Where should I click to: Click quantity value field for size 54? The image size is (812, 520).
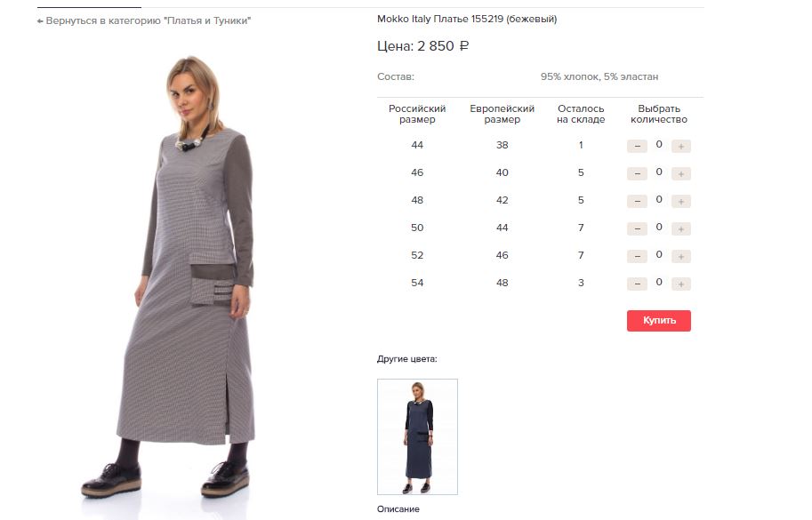pyautogui.click(x=659, y=282)
